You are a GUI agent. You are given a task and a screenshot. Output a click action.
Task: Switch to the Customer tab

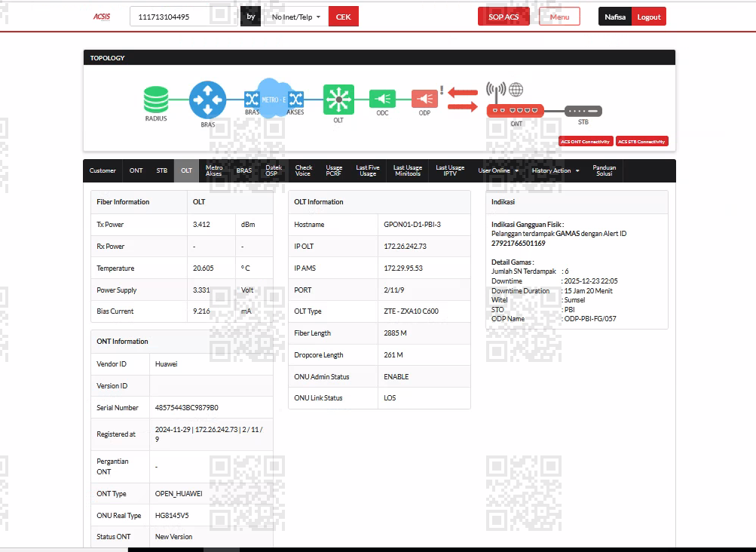pyautogui.click(x=103, y=171)
